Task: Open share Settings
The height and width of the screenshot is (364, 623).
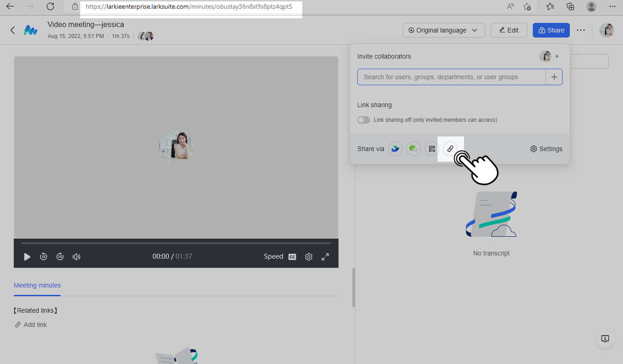Action: click(x=546, y=149)
